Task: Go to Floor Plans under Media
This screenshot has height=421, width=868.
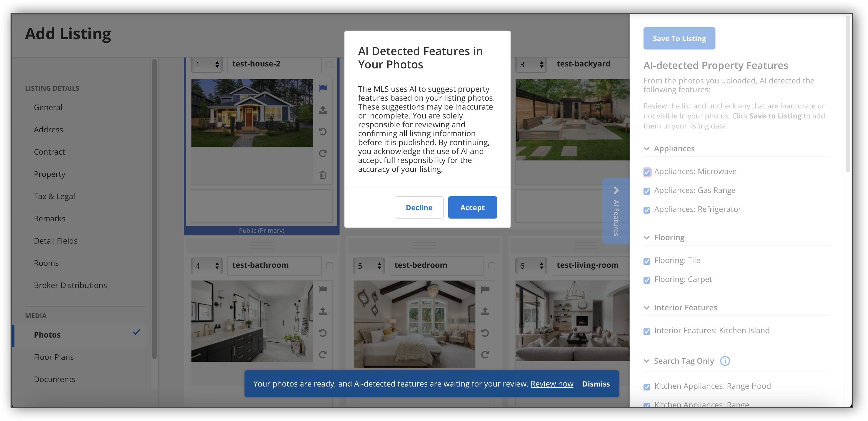Action: click(x=54, y=357)
